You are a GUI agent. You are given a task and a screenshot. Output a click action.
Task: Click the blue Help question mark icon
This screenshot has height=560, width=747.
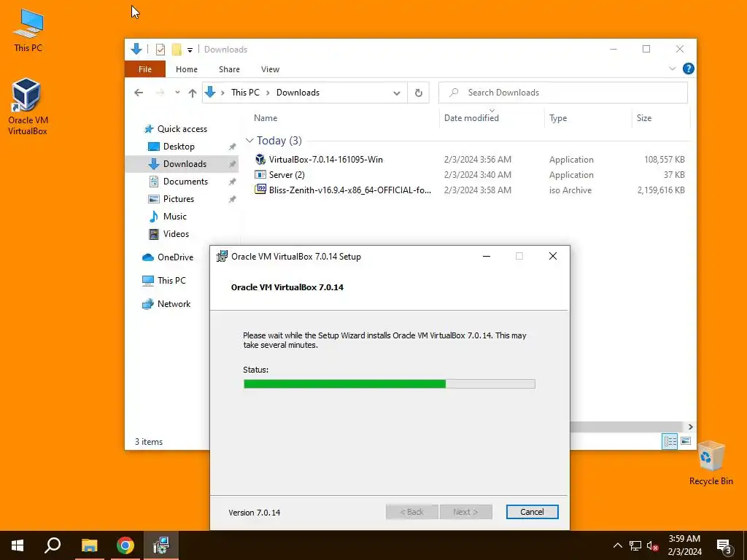coord(689,69)
